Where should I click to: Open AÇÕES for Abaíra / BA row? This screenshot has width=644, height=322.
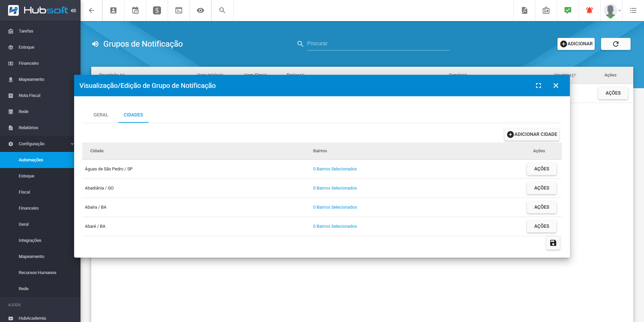coord(542,207)
